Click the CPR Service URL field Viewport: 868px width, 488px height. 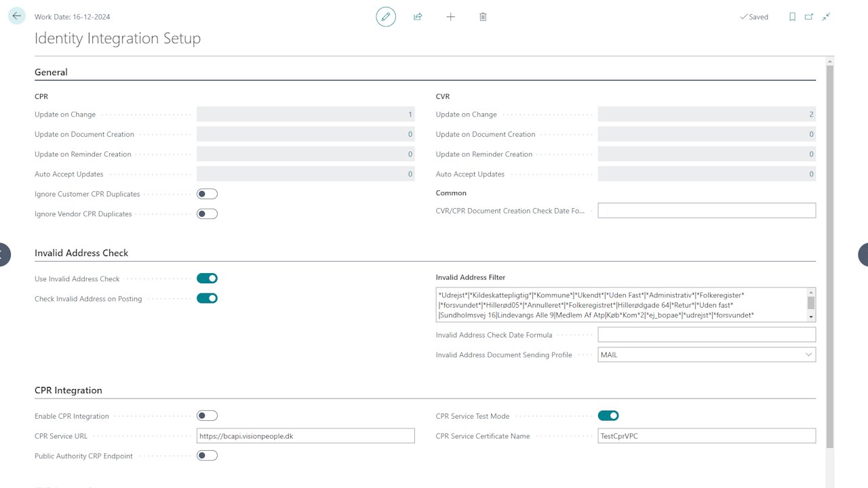point(306,436)
